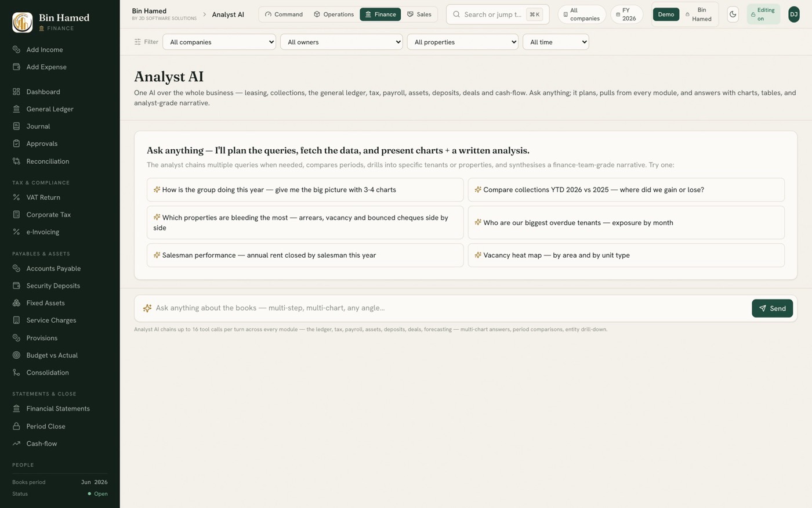Open the All owners dropdown
The width and height of the screenshot is (812, 508).
[342, 42]
